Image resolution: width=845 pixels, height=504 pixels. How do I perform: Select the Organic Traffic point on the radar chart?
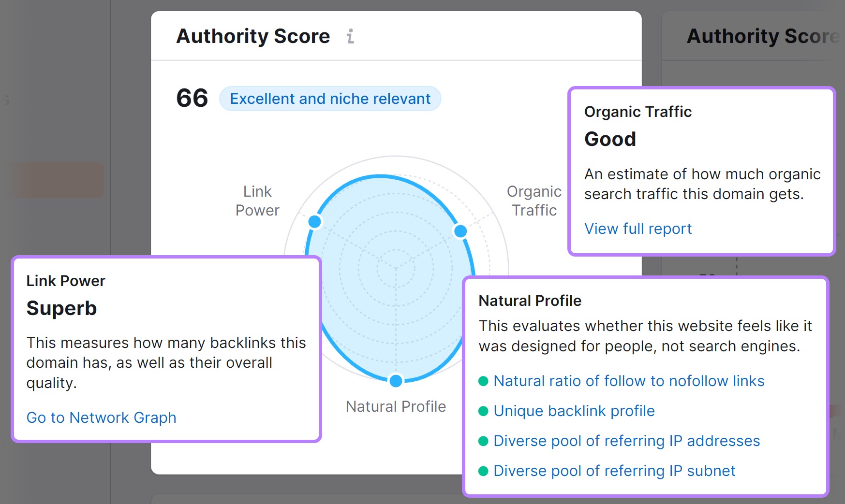tap(460, 231)
